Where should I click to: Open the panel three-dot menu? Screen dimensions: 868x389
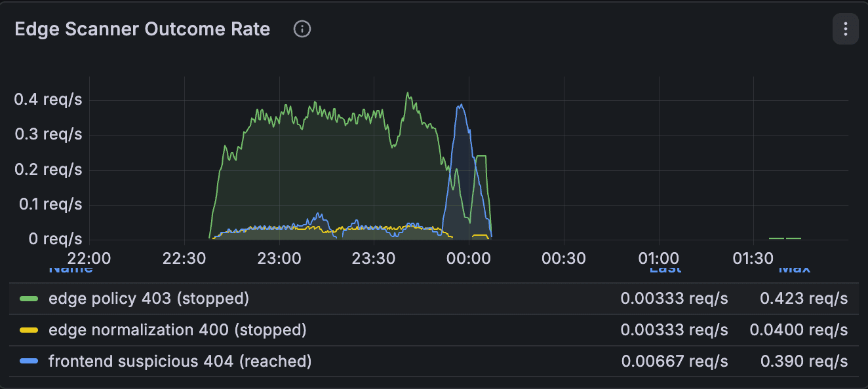[x=845, y=29]
